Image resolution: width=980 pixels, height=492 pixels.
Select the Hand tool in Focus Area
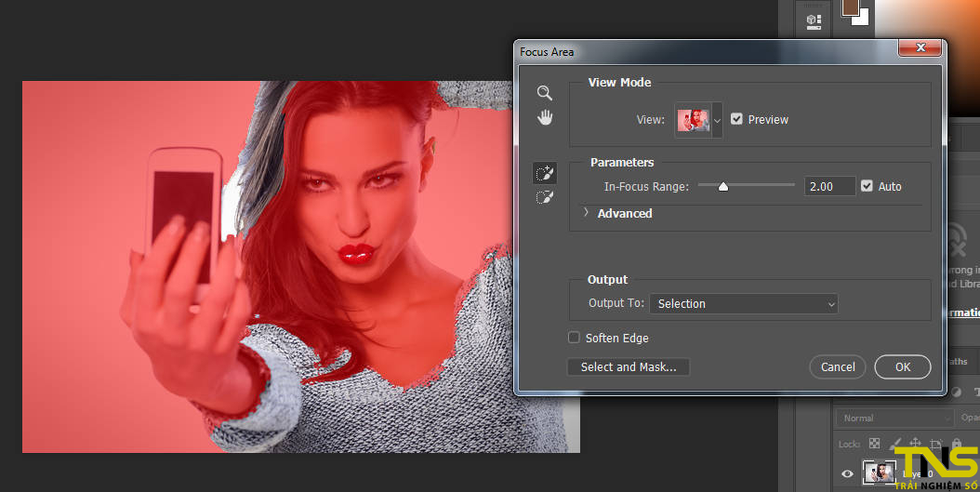coord(545,117)
